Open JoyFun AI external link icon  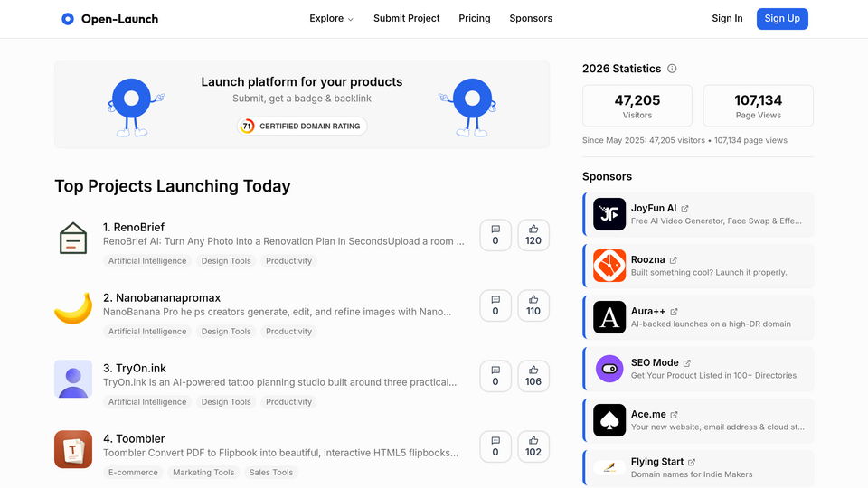(684, 209)
